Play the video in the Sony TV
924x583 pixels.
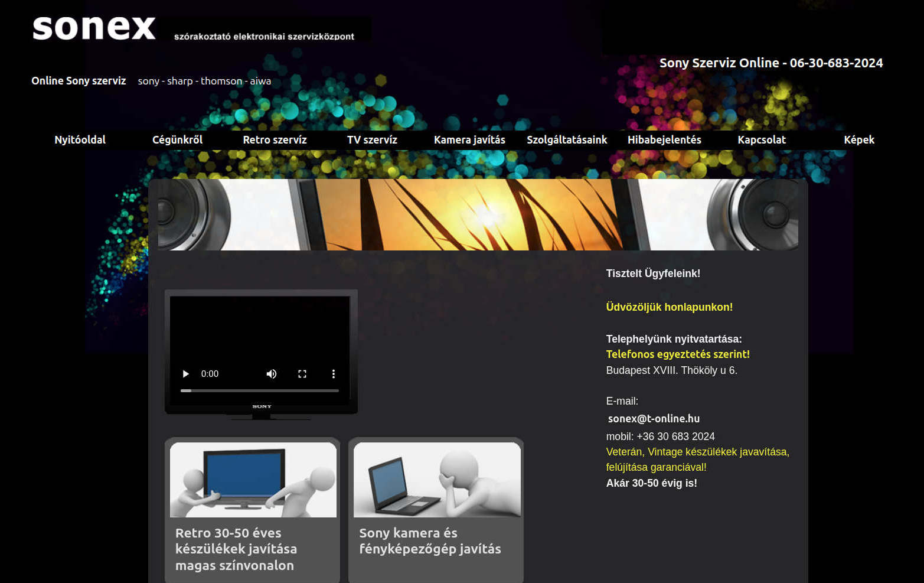click(x=185, y=374)
